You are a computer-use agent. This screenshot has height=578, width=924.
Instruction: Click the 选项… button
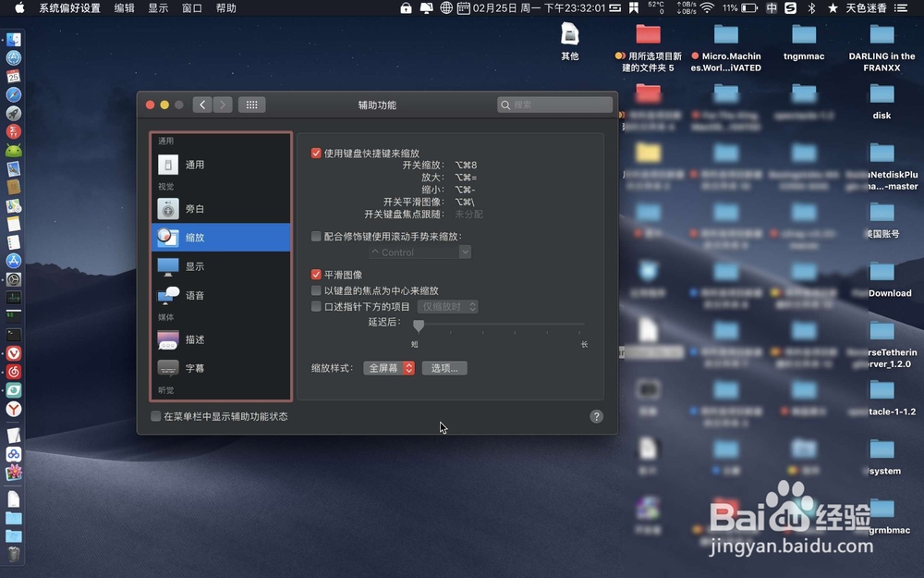point(444,367)
